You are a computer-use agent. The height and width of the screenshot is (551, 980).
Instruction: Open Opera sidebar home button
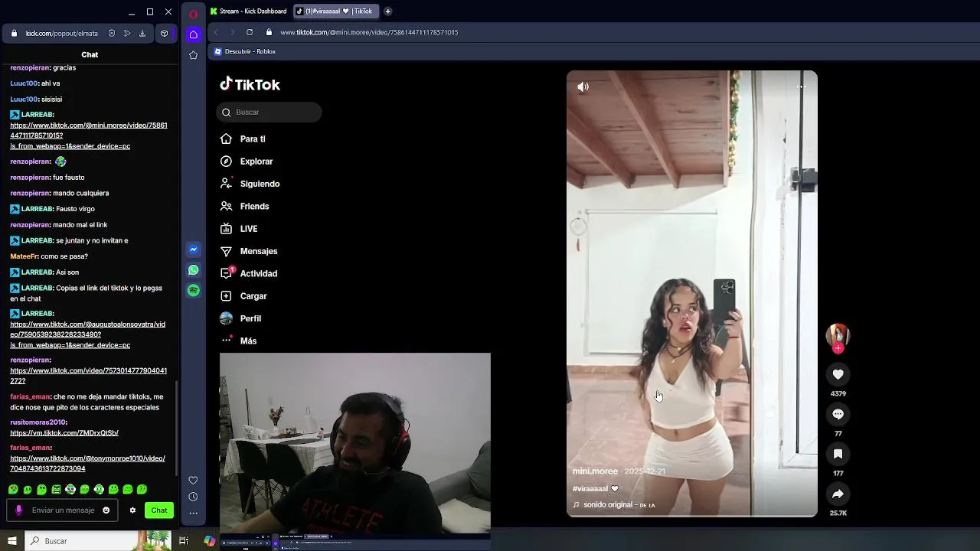(x=193, y=34)
